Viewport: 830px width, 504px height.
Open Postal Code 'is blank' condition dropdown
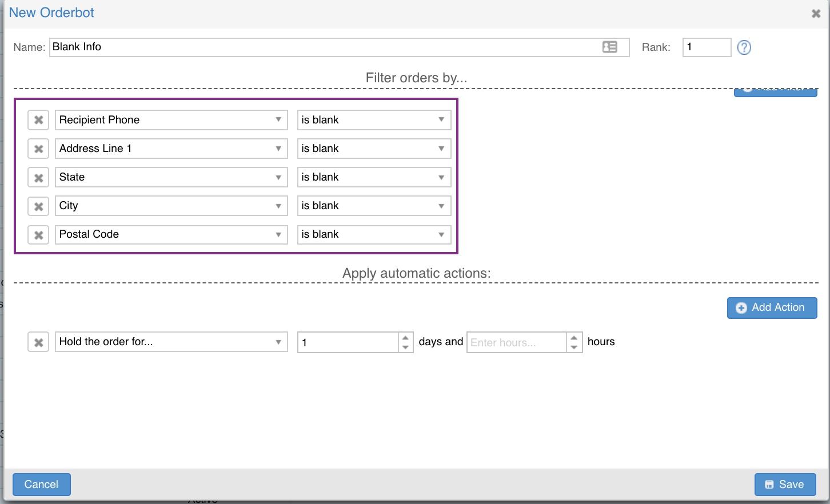pyautogui.click(x=374, y=234)
